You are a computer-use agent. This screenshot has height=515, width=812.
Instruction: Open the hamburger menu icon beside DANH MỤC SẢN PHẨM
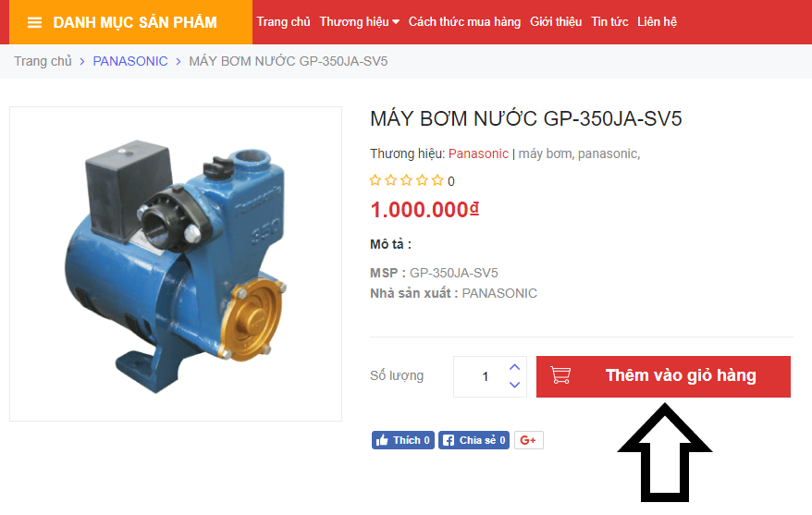pos(34,22)
